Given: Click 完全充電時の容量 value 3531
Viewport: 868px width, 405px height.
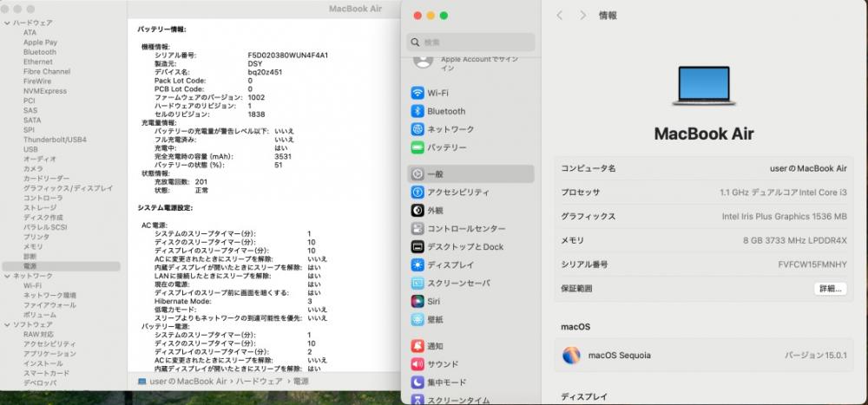Looking at the screenshot, I should click(x=283, y=157).
